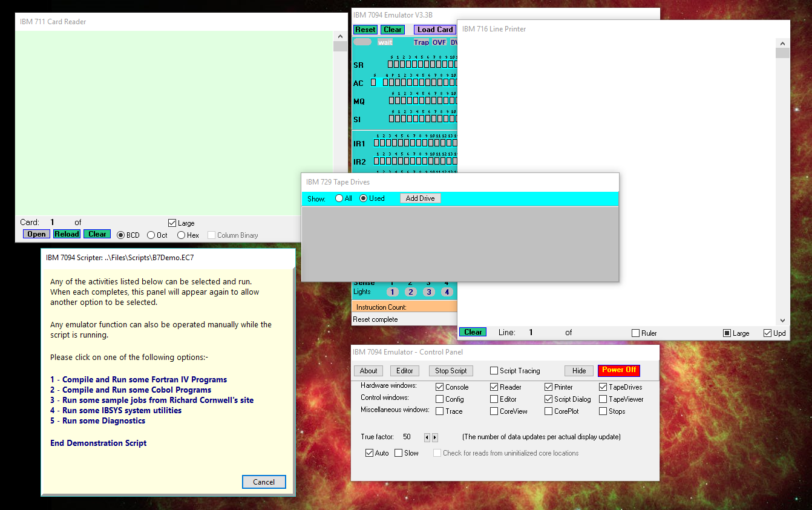Click Sense Light 2 indicator
812x510 pixels.
coord(411,292)
